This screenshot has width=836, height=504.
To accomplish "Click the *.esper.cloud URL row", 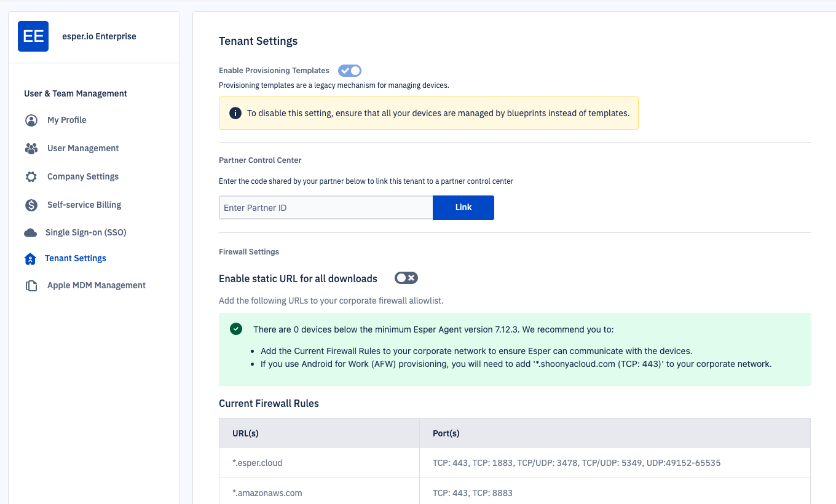I will [x=257, y=463].
